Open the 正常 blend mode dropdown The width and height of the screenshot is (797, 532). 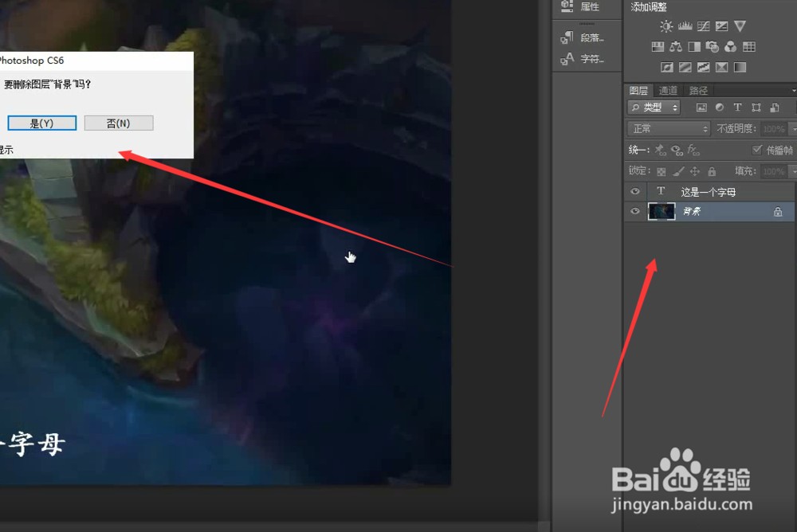[669, 128]
